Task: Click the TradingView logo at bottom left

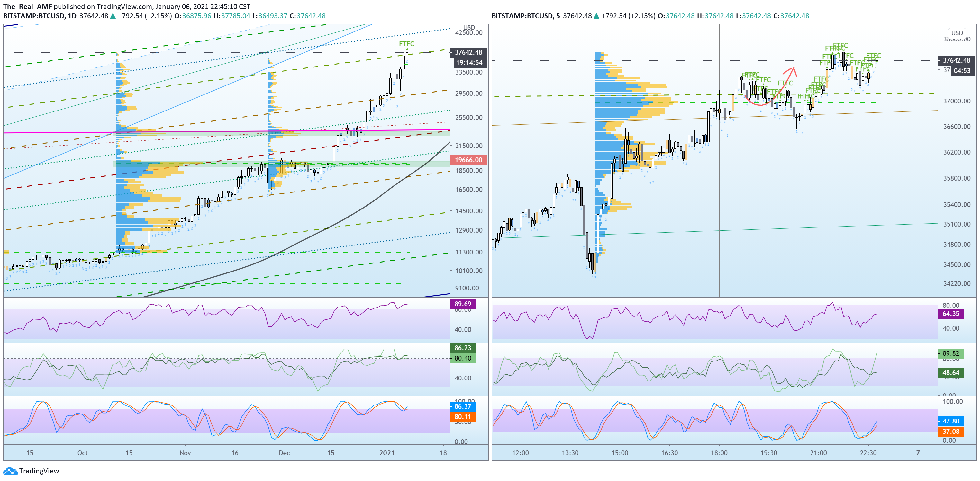Action: pos(31,471)
